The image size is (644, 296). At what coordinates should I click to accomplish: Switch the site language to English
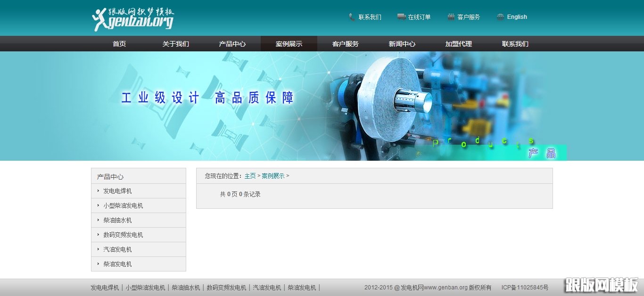(517, 17)
